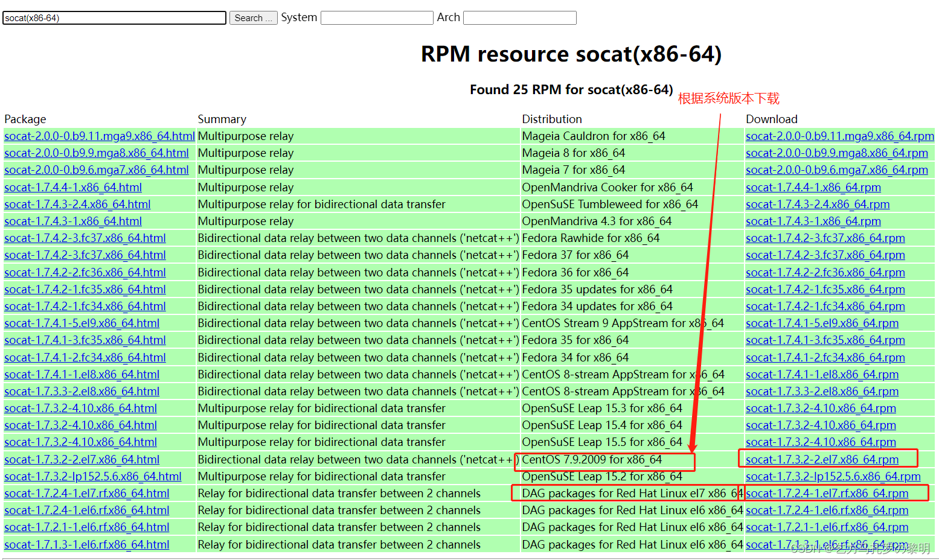Viewport: 939px width, 560px height.
Task: Download socat-1.7.4.1-5.el9.x86_64.rpm
Action: coord(822,323)
